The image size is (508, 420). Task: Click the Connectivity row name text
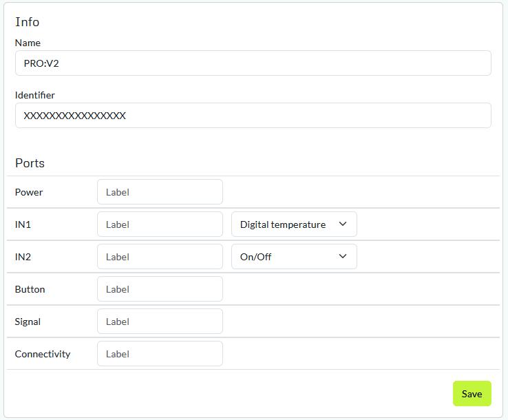click(x=43, y=354)
